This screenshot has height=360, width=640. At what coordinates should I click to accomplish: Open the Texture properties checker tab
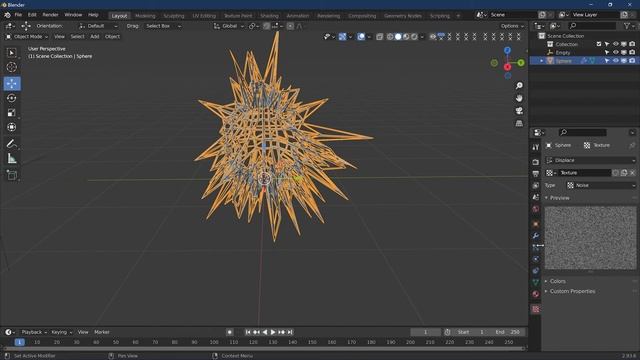pyautogui.click(x=536, y=309)
